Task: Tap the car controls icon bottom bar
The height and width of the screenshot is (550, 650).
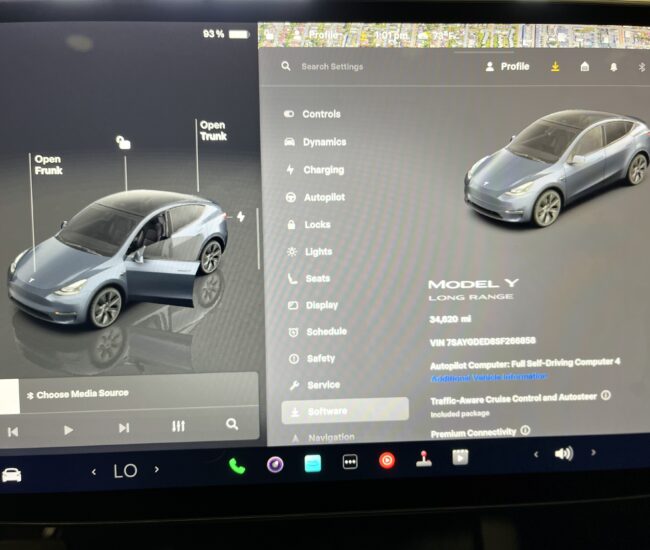Action: 11,475
